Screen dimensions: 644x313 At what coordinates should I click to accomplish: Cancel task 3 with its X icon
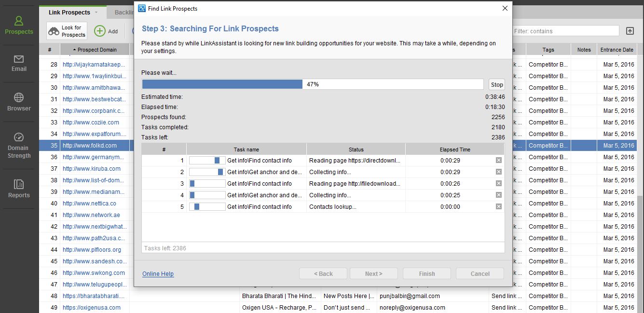point(499,183)
